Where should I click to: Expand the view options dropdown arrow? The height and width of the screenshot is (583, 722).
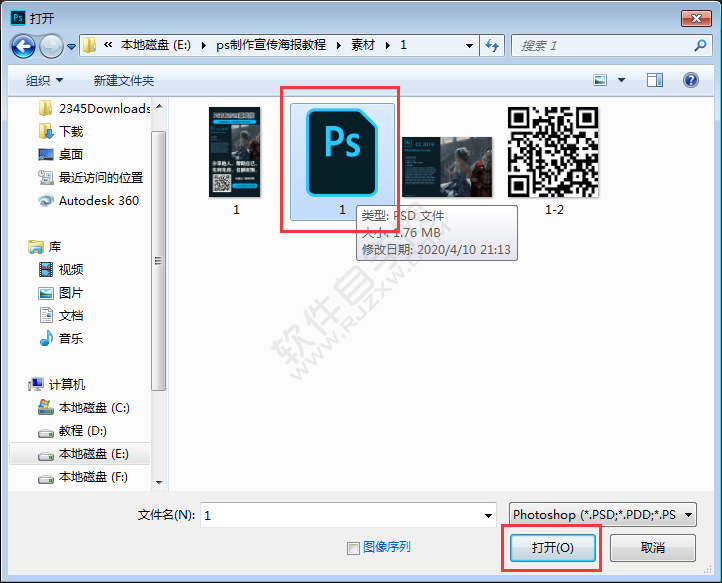pos(622,80)
